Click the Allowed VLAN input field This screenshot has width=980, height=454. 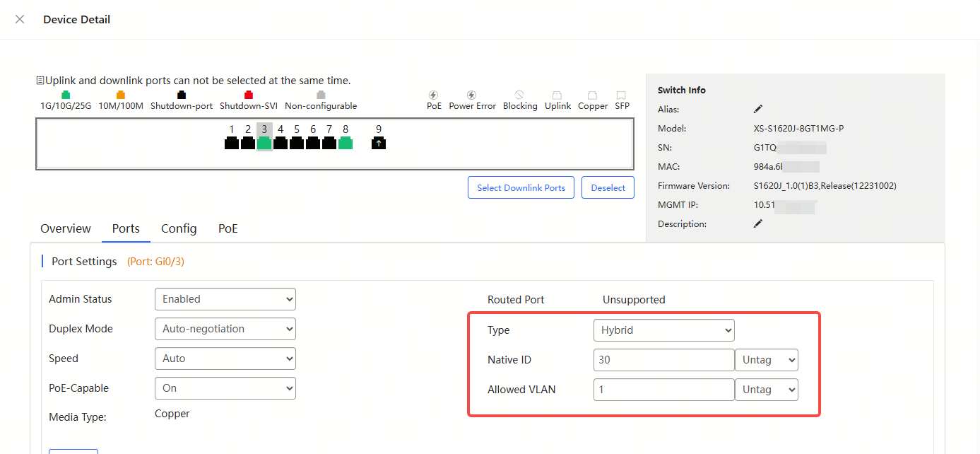click(x=663, y=390)
